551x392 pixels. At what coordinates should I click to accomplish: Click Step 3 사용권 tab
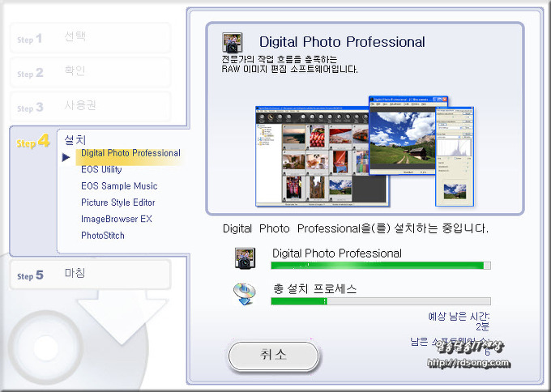click(x=91, y=106)
